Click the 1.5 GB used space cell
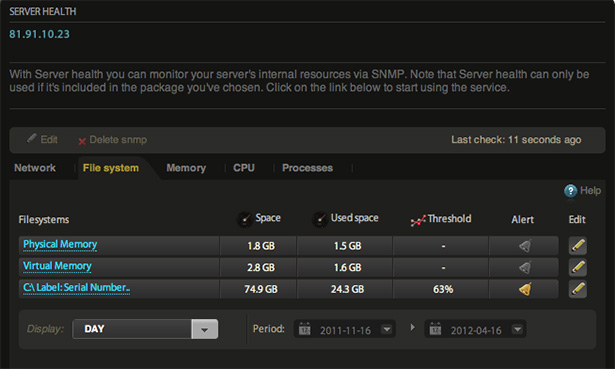This screenshot has width=615, height=369. pos(345,246)
